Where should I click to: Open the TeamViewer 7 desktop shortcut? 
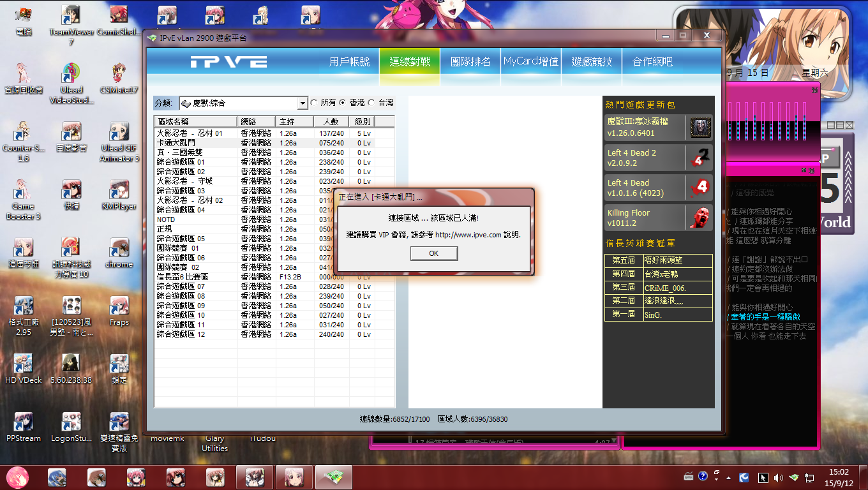pos(71,20)
